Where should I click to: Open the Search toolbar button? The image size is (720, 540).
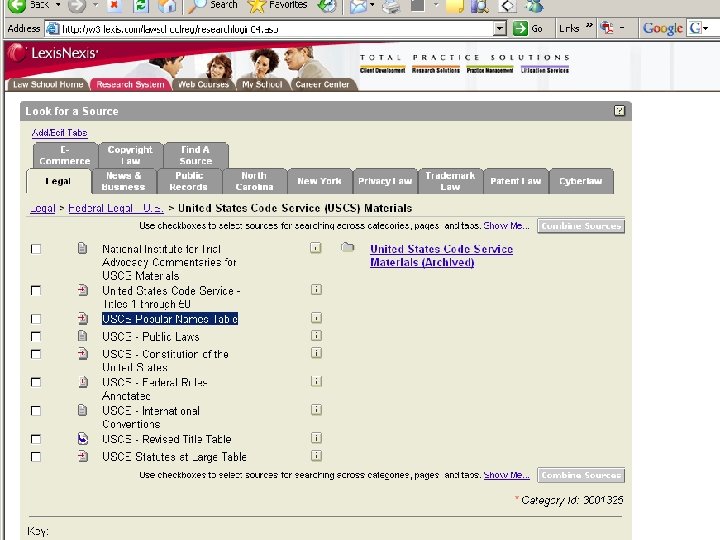[x=213, y=6]
